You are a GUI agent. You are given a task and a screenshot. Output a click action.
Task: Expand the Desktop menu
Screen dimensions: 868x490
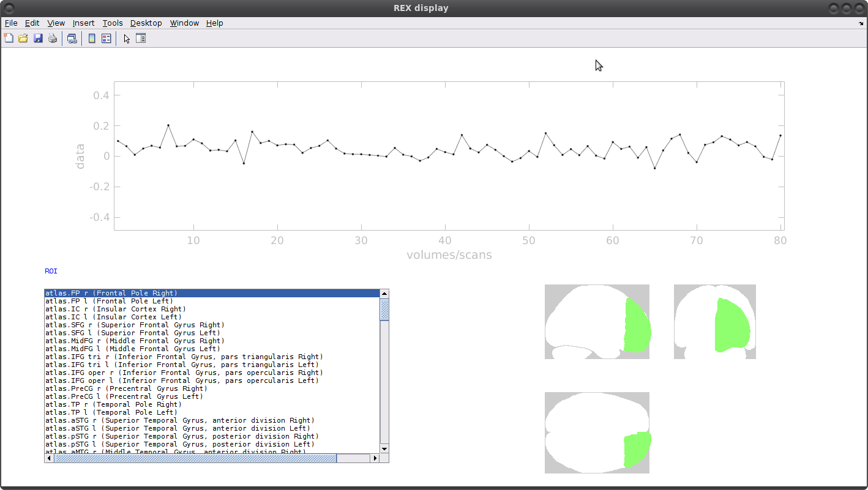(146, 23)
